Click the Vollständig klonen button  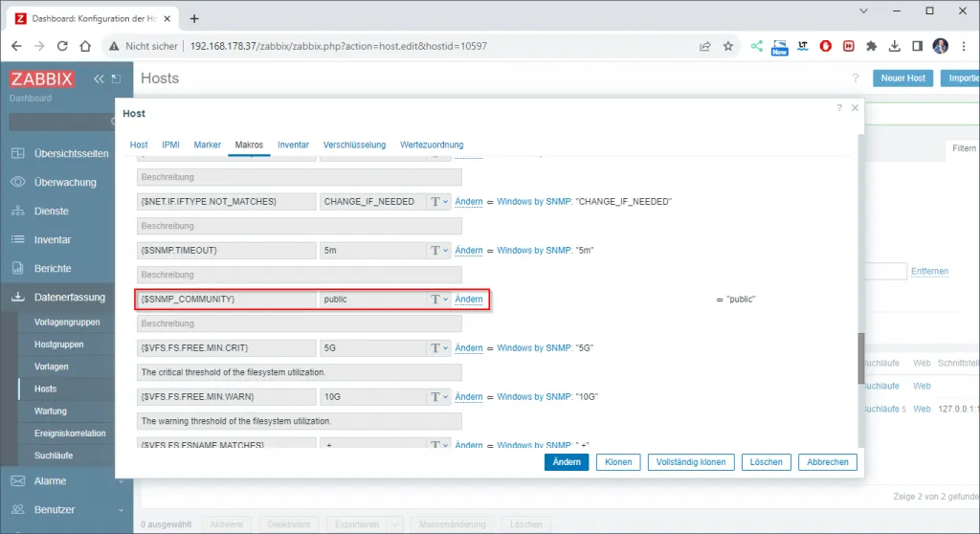coord(690,462)
